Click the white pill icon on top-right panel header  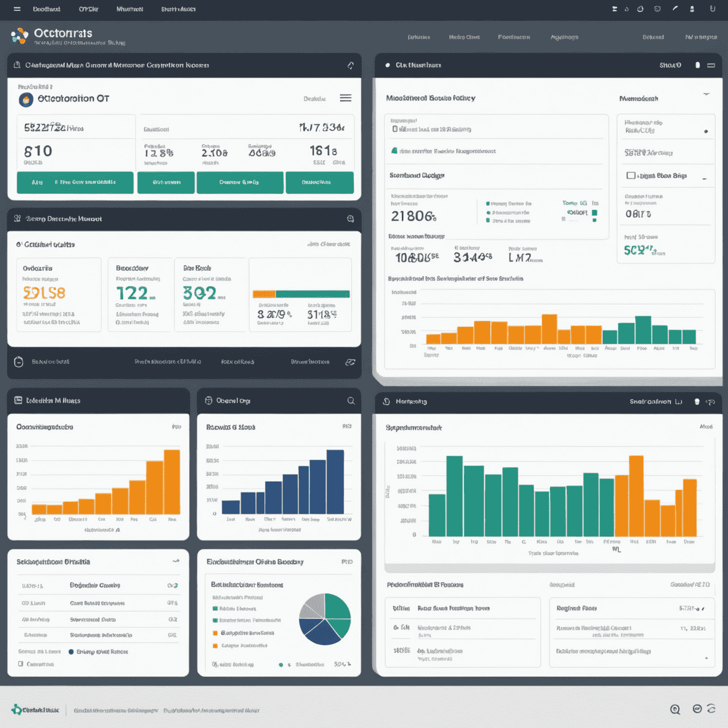[697, 65]
